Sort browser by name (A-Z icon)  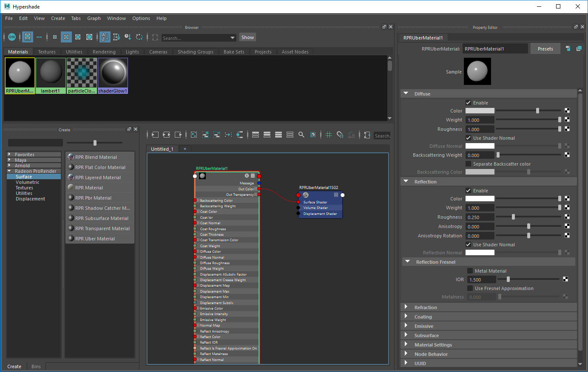(x=105, y=37)
